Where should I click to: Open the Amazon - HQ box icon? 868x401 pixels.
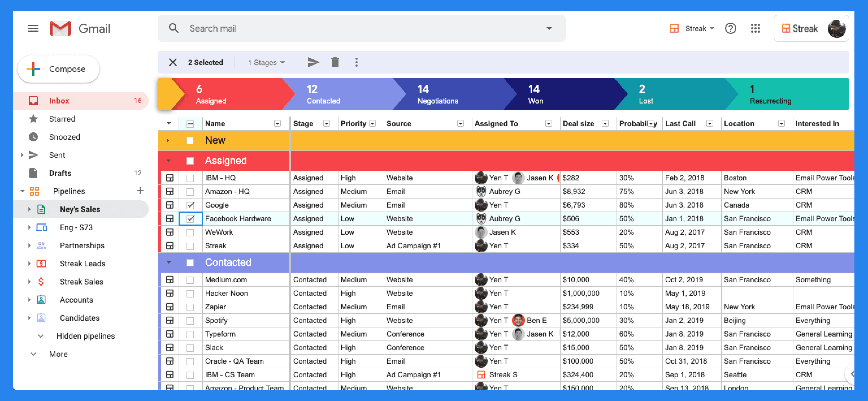(170, 191)
